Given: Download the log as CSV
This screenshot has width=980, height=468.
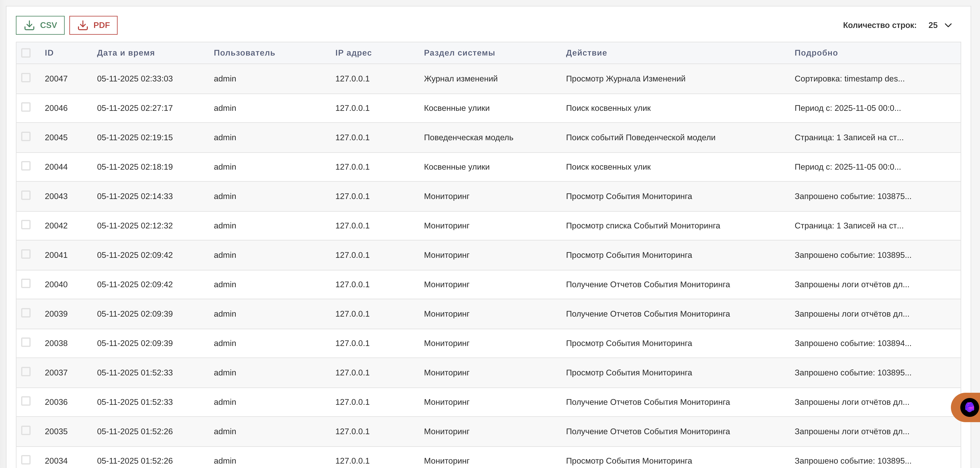Looking at the screenshot, I should pyautogui.click(x=40, y=25).
